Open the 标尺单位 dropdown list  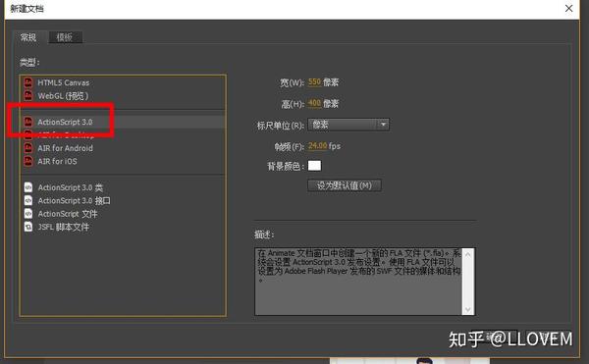pos(348,125)
